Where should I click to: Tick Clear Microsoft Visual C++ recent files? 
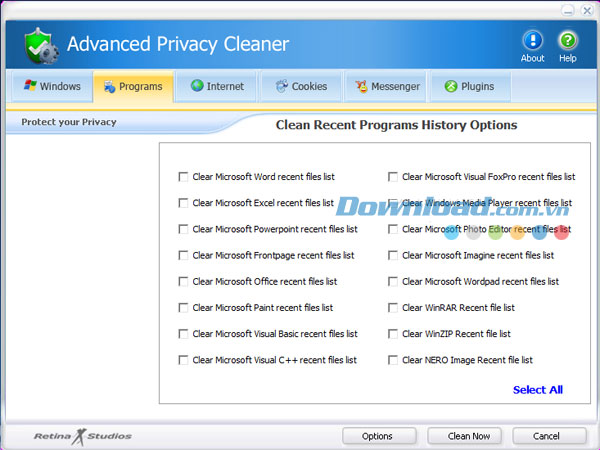click(183, 360)
